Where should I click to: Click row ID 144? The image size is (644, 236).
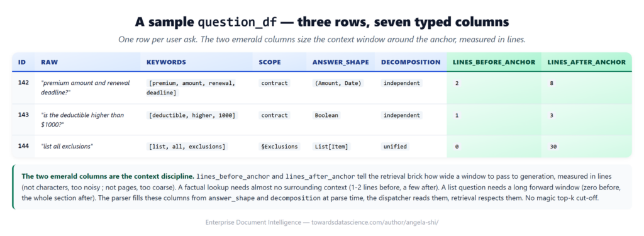point(23,146)
